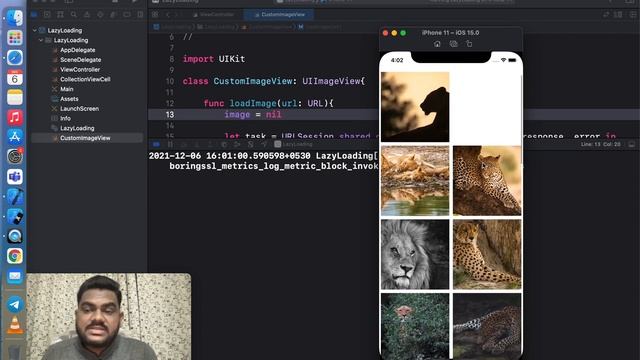Open Google Chrome from the Dock
This screenshot has width=640, height=360.
click(15, 256)
